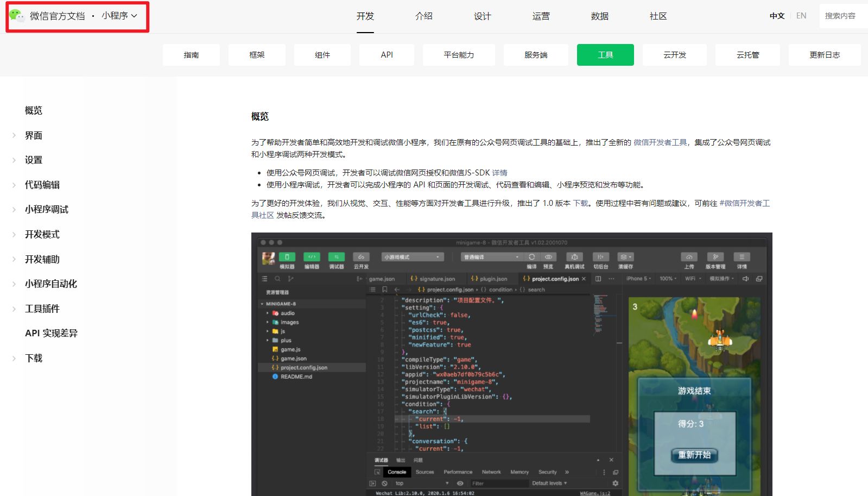
Task: Follow the 微信开发者工具 link in first paragraph
Action: pos(660,142)
